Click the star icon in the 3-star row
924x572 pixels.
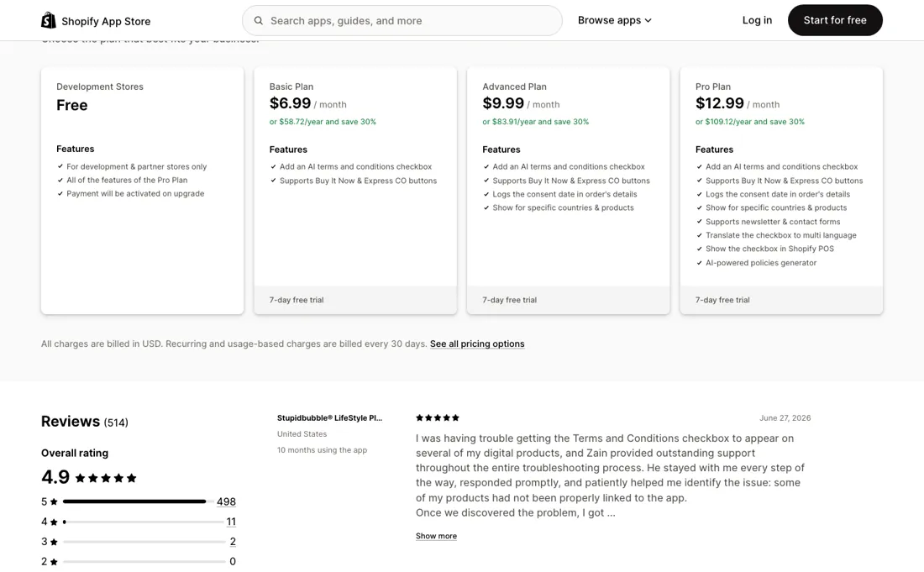pyautogui.click(x=54, y=542)
